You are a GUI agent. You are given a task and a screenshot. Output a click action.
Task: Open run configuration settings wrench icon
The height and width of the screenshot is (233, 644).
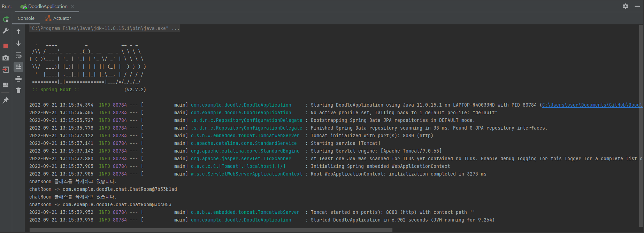tap(6, 31)
